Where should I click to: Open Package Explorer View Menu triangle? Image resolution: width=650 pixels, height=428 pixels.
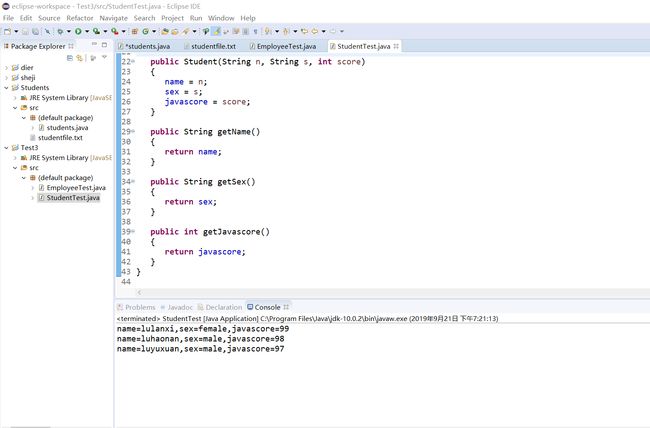pyautogui.click(x=104, y=58)
